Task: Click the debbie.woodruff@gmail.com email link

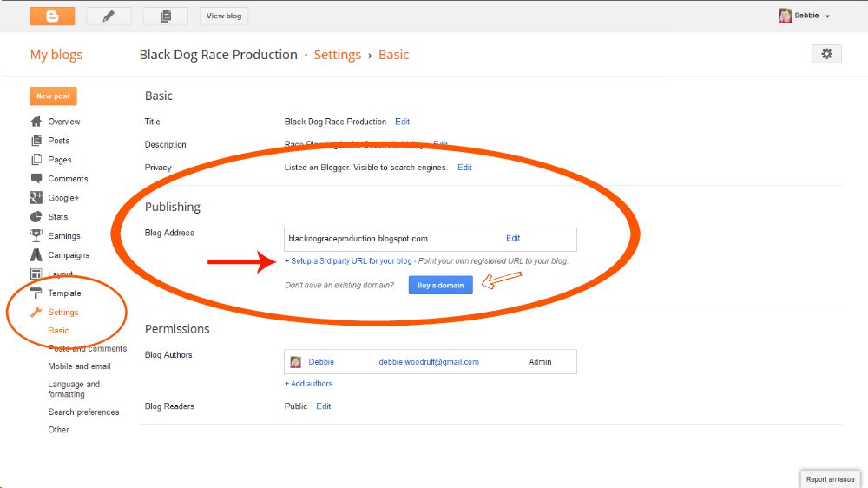Action: click(429, 362)
